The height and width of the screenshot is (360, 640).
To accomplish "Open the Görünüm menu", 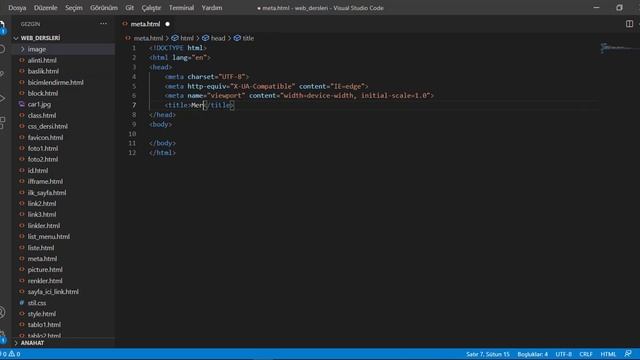I will click(x=104, y=8).
